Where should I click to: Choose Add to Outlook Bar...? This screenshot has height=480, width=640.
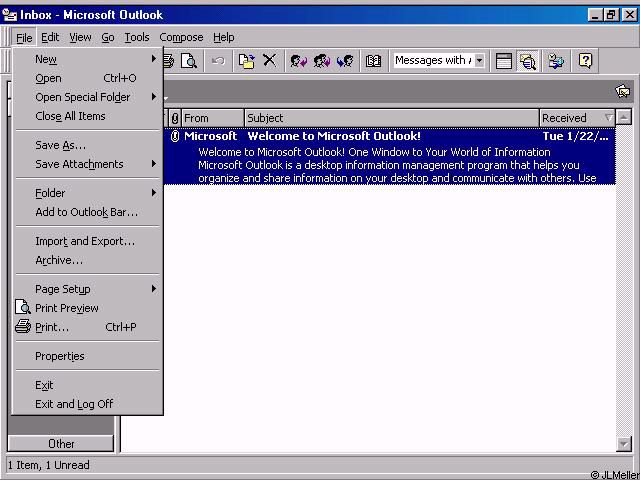coord(87,212)
